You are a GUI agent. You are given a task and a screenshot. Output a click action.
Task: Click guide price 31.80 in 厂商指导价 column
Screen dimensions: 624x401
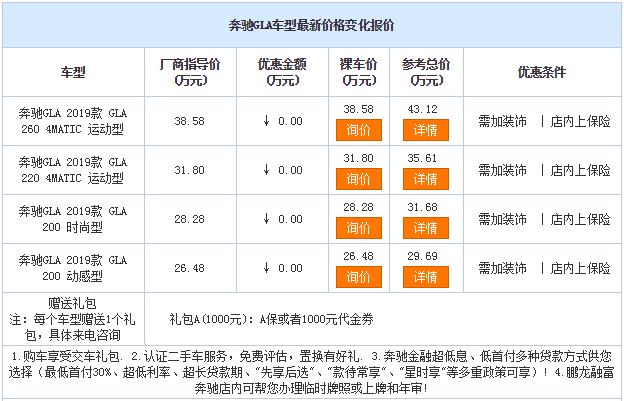(189, 170)
